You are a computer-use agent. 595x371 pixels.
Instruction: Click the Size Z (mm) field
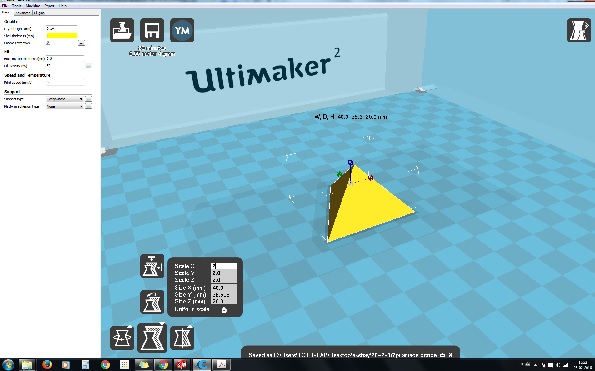pos(224,301)
